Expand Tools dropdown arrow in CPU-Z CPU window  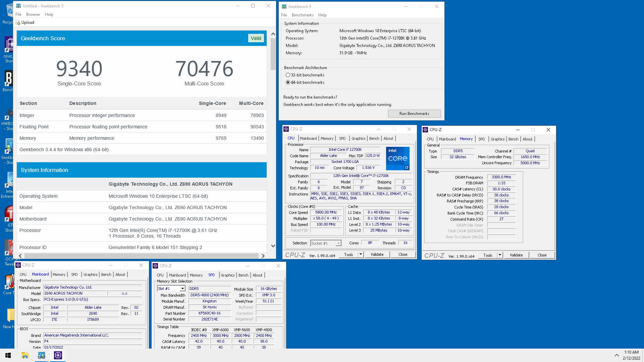(361, 254)
